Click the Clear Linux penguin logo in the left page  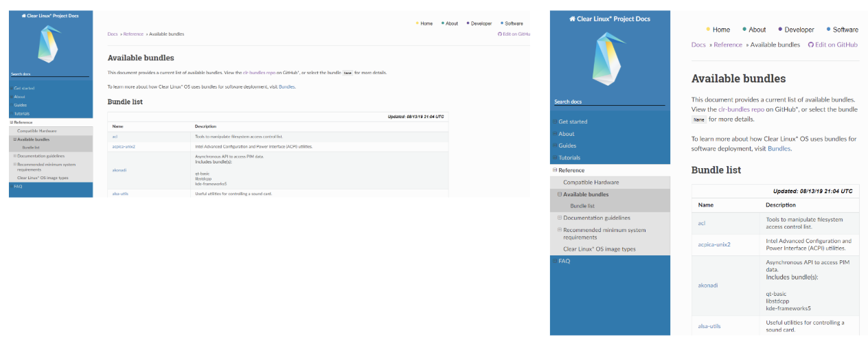51,43
